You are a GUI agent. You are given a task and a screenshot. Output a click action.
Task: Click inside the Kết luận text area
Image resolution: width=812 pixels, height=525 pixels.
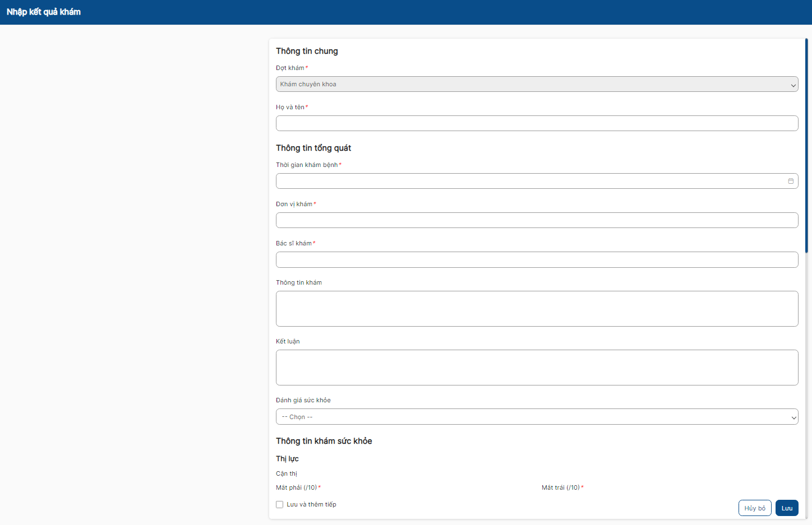coord(537,368)
